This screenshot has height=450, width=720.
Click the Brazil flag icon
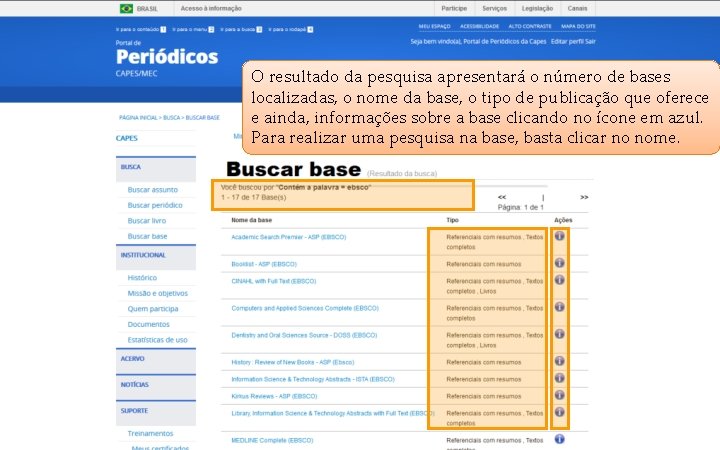[126, 8]
